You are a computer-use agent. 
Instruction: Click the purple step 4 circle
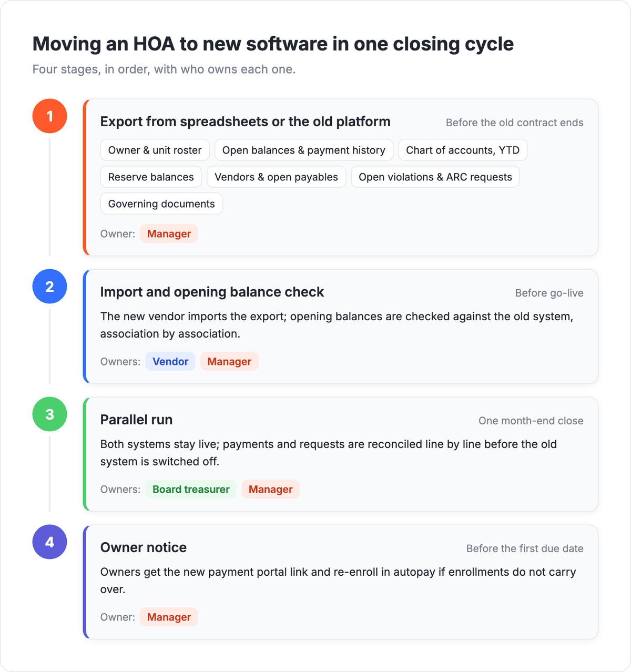[x=49, y=542]
